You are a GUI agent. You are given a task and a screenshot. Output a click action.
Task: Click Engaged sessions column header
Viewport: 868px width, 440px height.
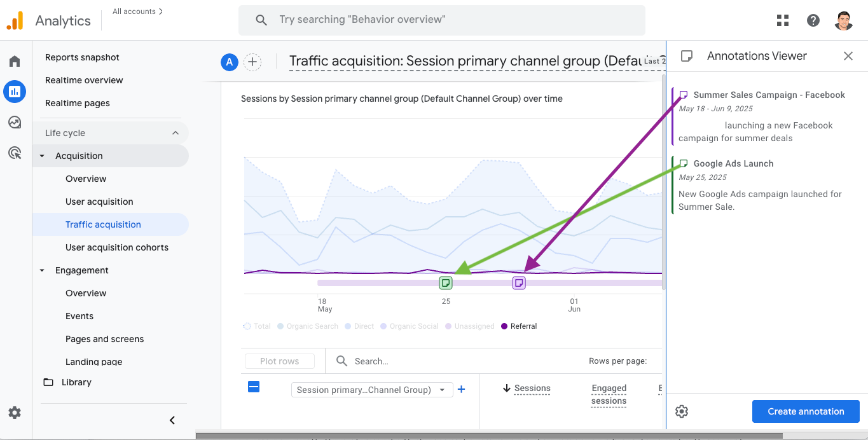click(x=609, y=394)
